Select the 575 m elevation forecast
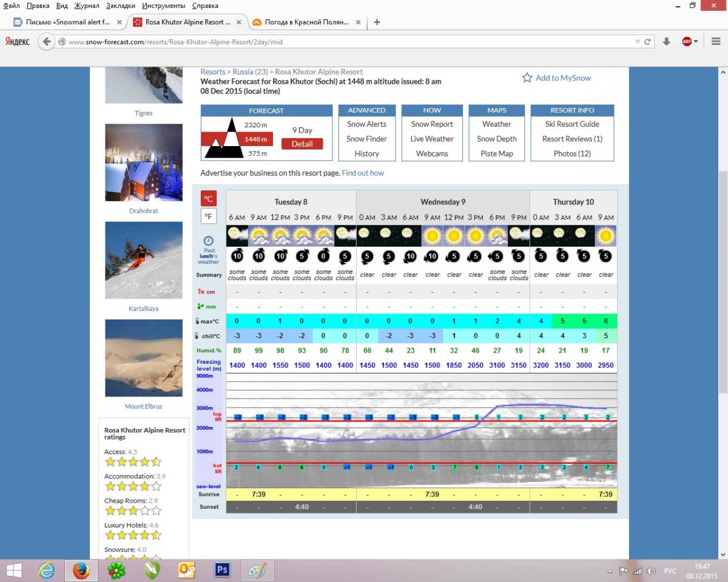The height and width of the screenshot is (582, 728). pos(257,153)
